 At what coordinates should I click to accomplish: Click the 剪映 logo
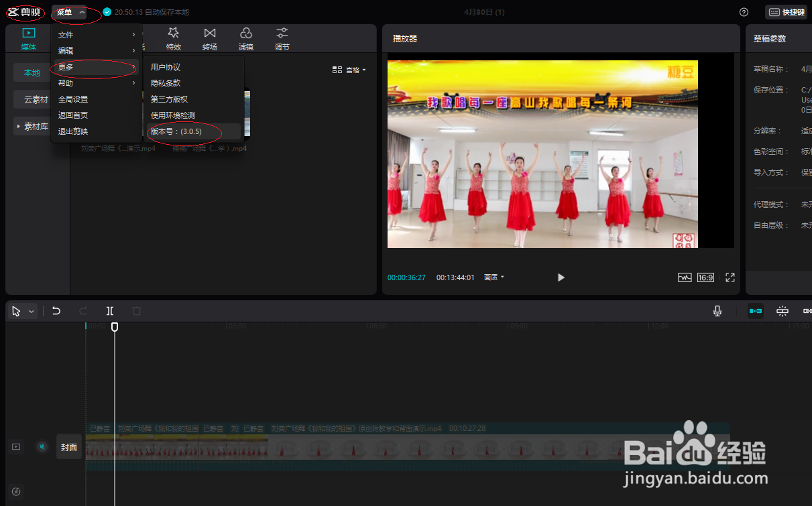pyautogui.click(x=23, y=12)
